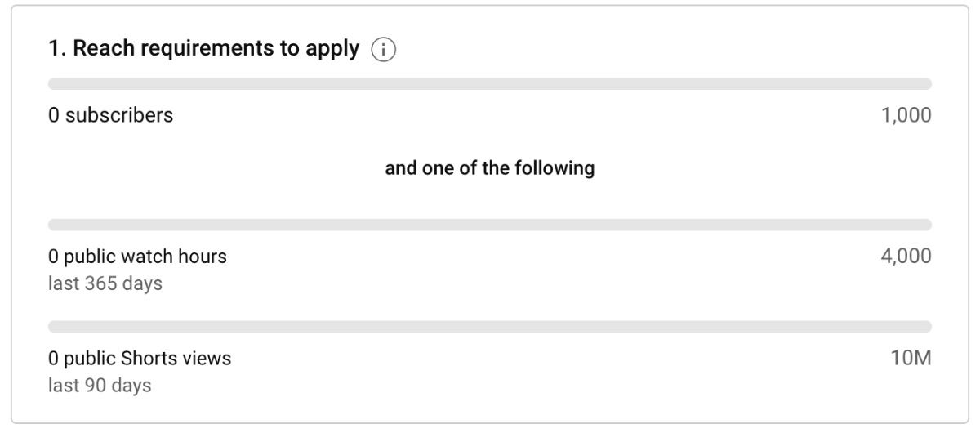Click the '1. Reach requirements to apply' heading
Viewport: 980px width, 433px height.
pos(203,49)
